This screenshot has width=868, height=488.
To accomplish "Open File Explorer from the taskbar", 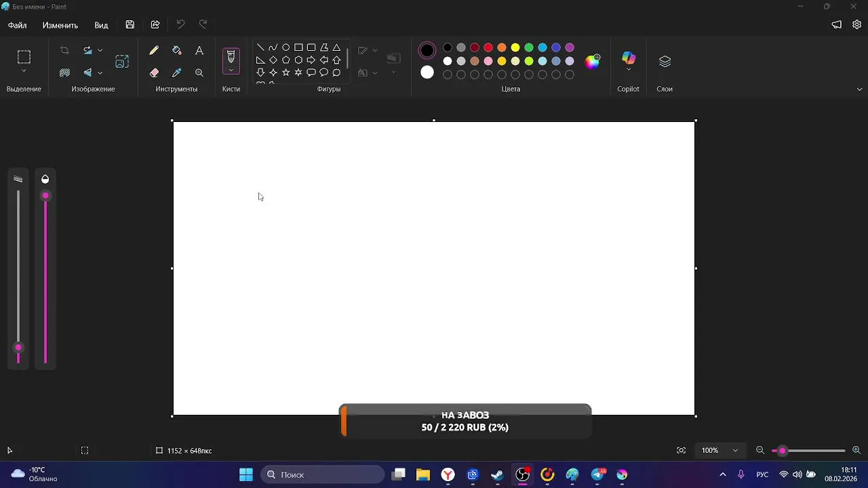I will click(x=423, y=474).
